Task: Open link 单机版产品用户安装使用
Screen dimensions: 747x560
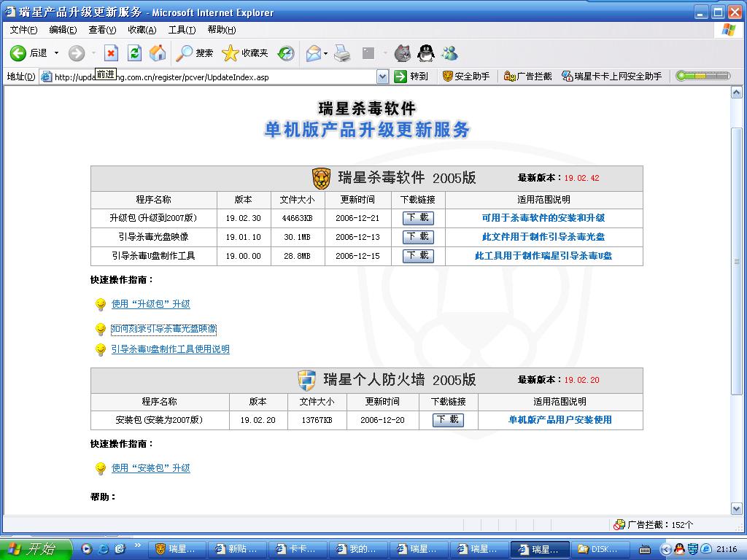Action: pos(560,419)
